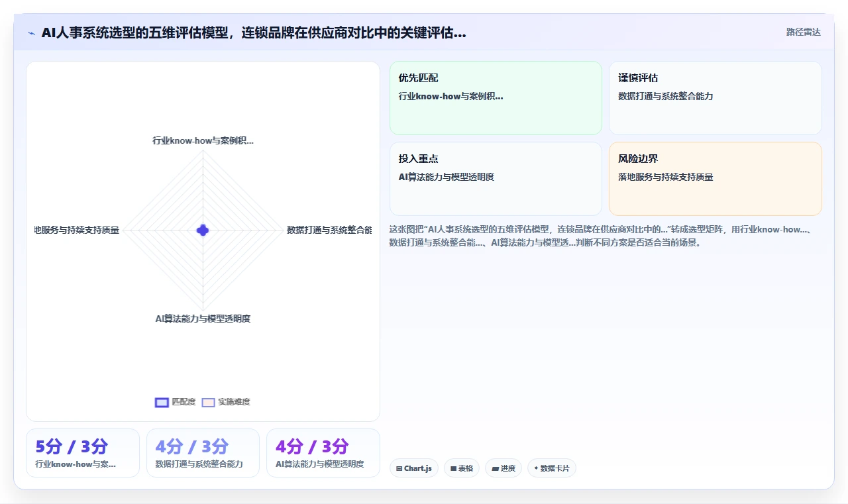Select the headline beginning AI人事系统选型的五维评估模型
This screenshot has width=848, height=504.
(254, 32)
